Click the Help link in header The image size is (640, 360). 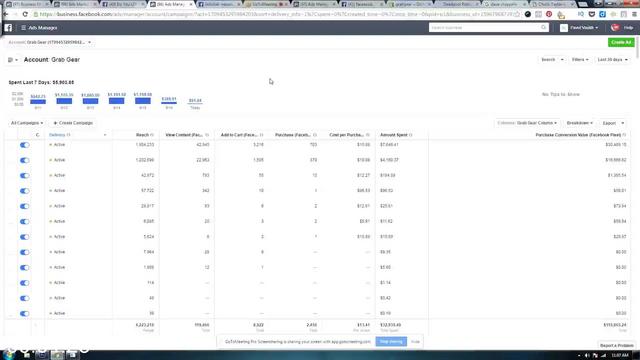pos(628,28)
